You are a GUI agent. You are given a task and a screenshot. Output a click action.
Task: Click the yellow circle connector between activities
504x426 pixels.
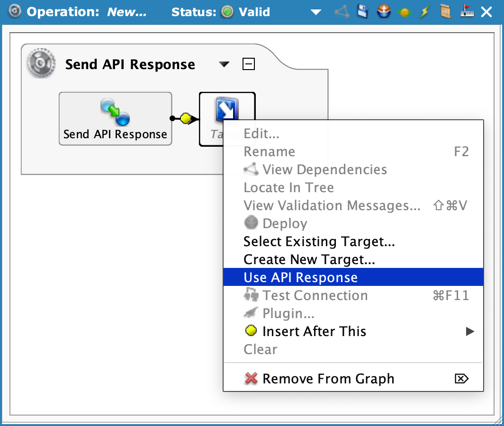(x=186, y=119)
